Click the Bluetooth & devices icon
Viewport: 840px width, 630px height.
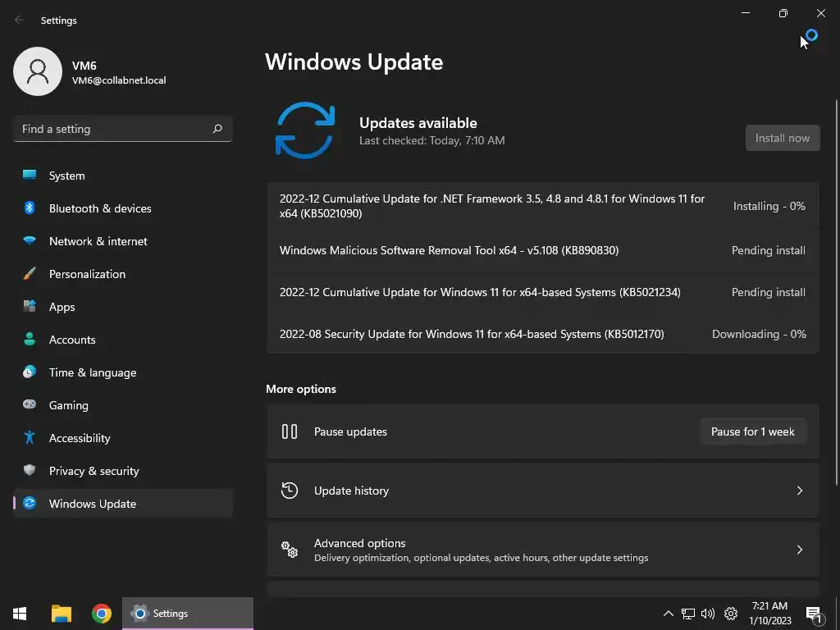click(x=30, y=208)
